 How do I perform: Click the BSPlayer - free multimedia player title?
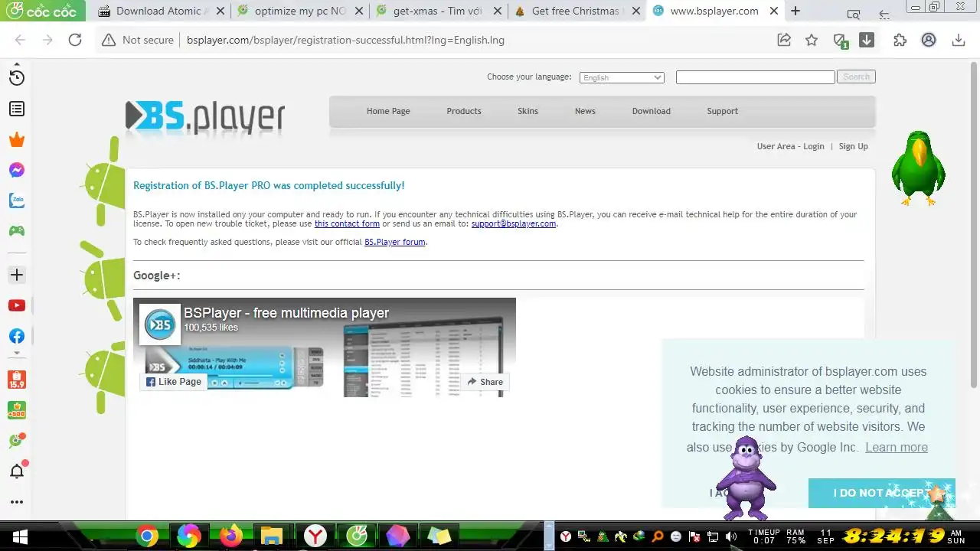286,313
